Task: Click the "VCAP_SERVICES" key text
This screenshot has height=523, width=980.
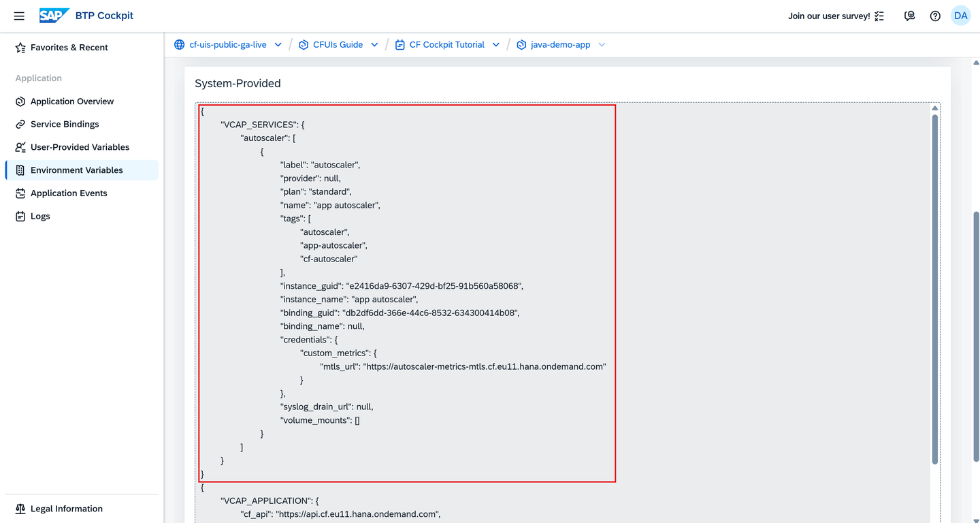Action: 259,125
